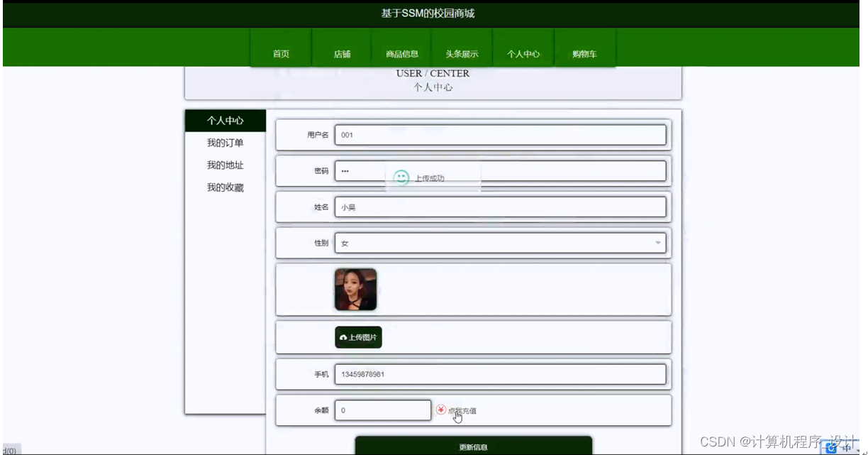This screenshot has width=868, height=455.
Task: Click the 基于SSM的校园商城 site title
Action: (x=428, y=13)
